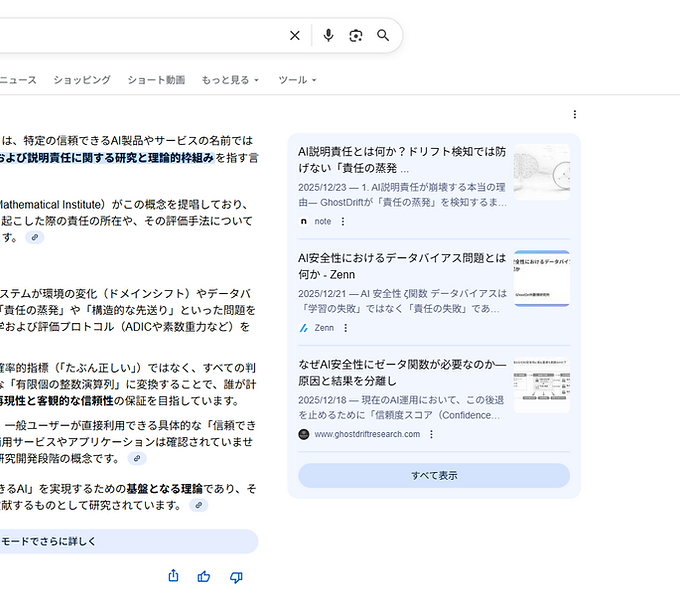Click the snippet starting '2025/12/18 — 現在のAI運用'
This screenshot has width=680, height=603.
pos(401,407)
